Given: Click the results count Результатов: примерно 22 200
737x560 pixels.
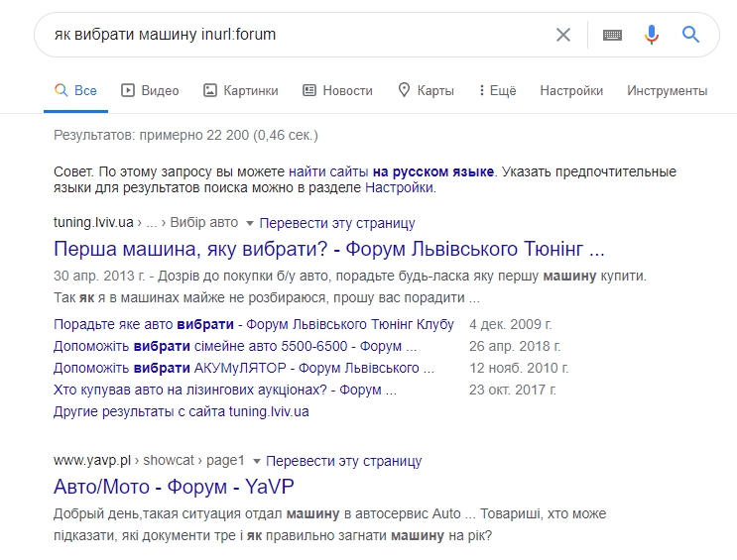Looking at the screenshot, I should (185, 136).
